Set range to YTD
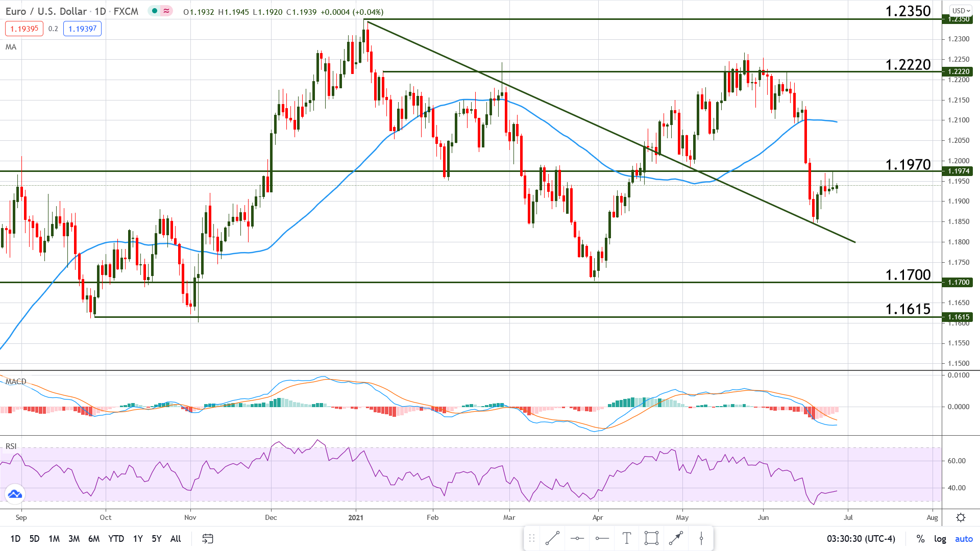This screenshot has height=551, width=980. click(116, 539)
